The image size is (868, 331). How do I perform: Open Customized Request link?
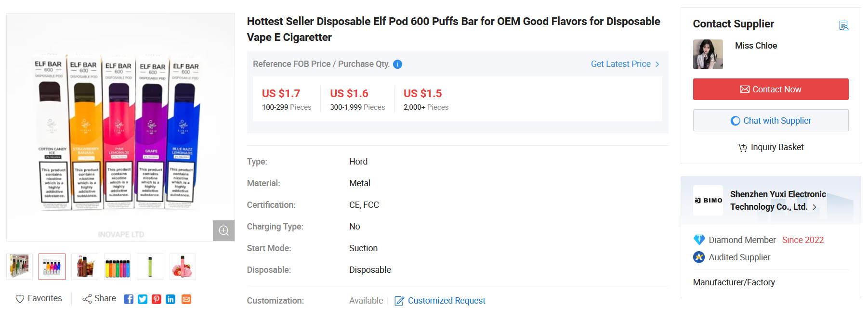pyautogui.click(x=440, y=301)
